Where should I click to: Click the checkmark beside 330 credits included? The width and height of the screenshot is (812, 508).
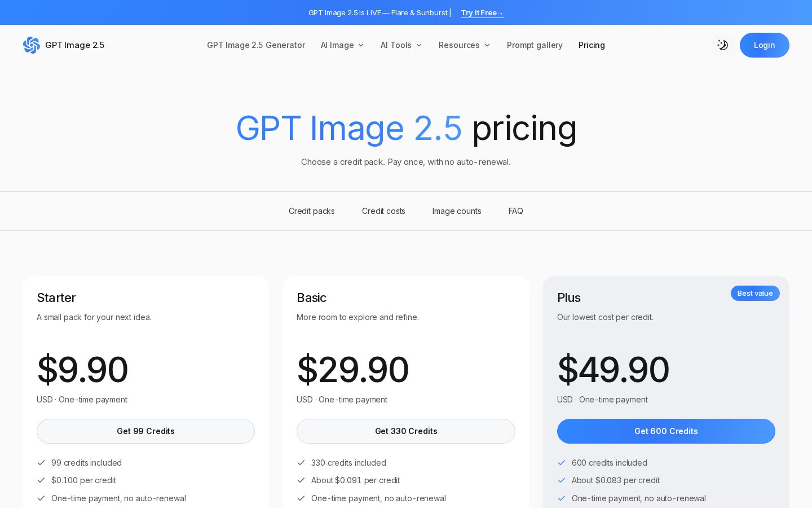(301, 463)
